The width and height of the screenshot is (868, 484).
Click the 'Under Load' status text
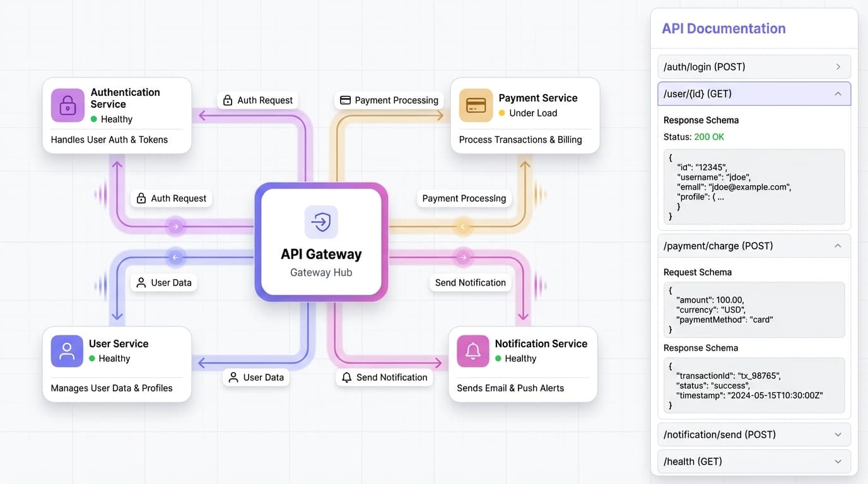point(533,113)
